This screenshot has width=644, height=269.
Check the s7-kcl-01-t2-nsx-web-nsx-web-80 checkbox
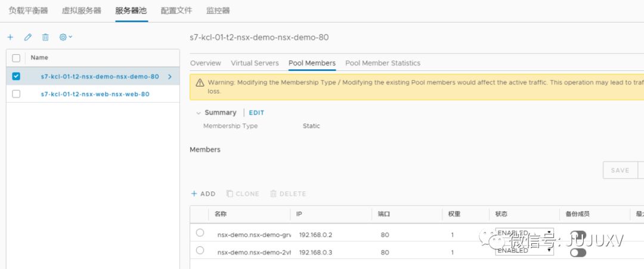click(x=16, y=94)
